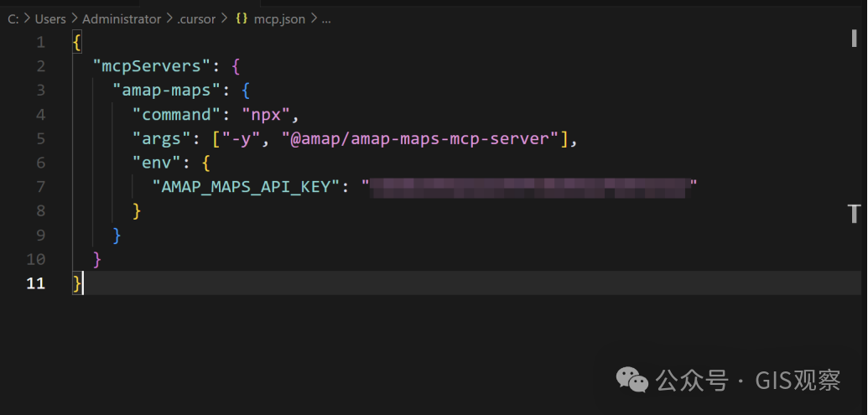This screenshot has width=868, height=415.
Task: Click the yellow closing brace on line 8
Action: pos(137,210)
